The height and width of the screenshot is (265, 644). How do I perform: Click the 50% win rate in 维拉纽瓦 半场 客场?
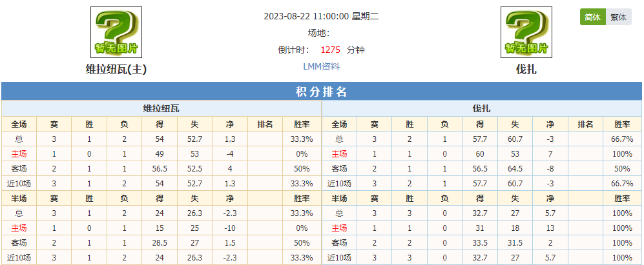302,243
